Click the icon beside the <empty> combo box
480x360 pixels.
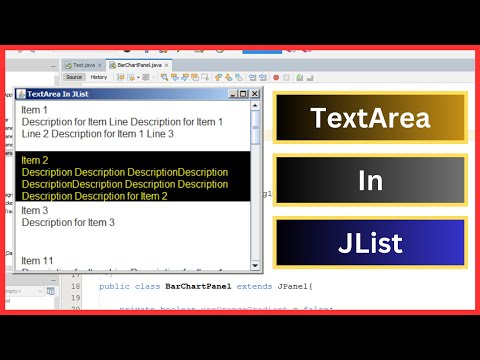tap(50, 291)
